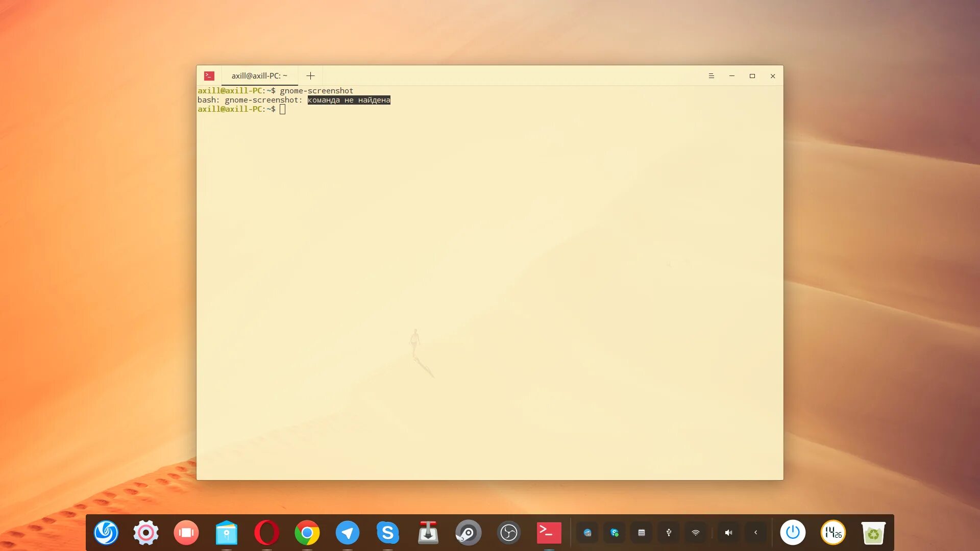Click the dock clock showing 14:26
The image size is (980, 551).
pos(833,533)
